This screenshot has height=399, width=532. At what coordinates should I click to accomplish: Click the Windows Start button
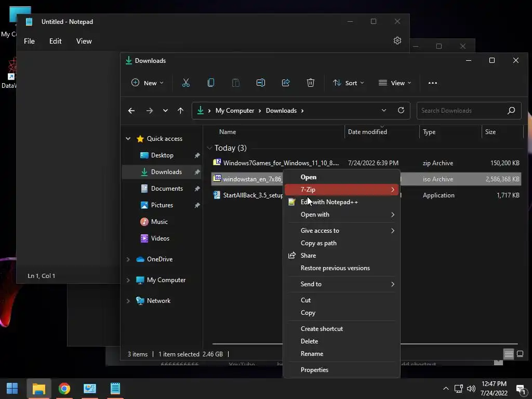pos(12,389)
